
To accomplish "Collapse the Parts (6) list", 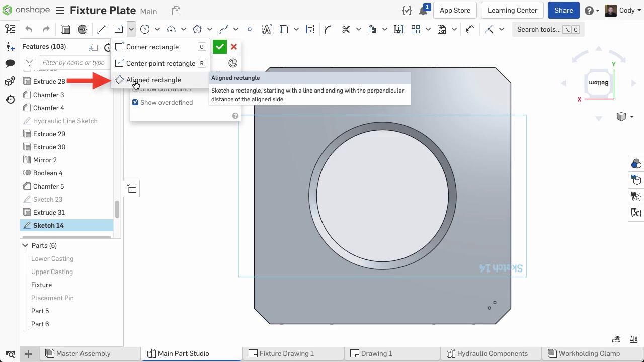I will (x=25, y=245).
